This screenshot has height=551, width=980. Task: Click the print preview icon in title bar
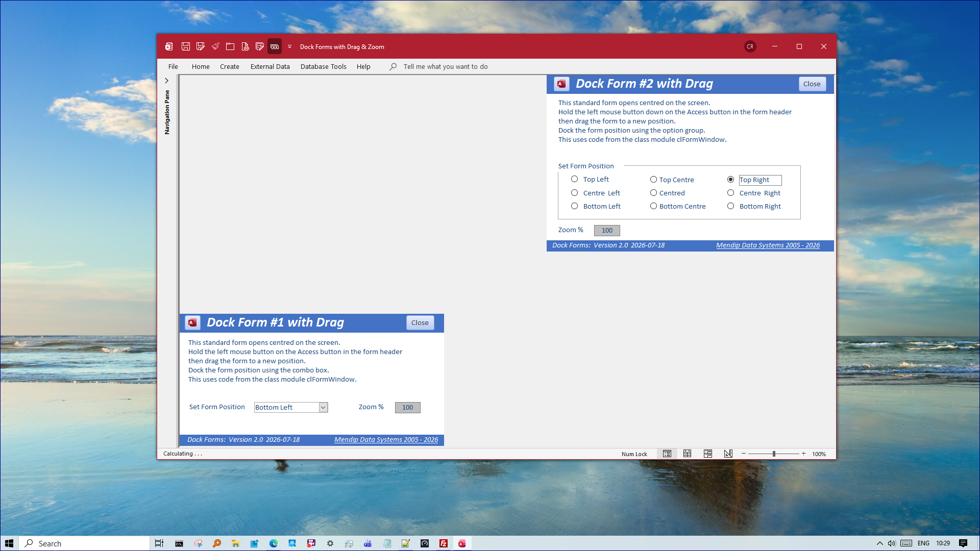coord(245,46)
